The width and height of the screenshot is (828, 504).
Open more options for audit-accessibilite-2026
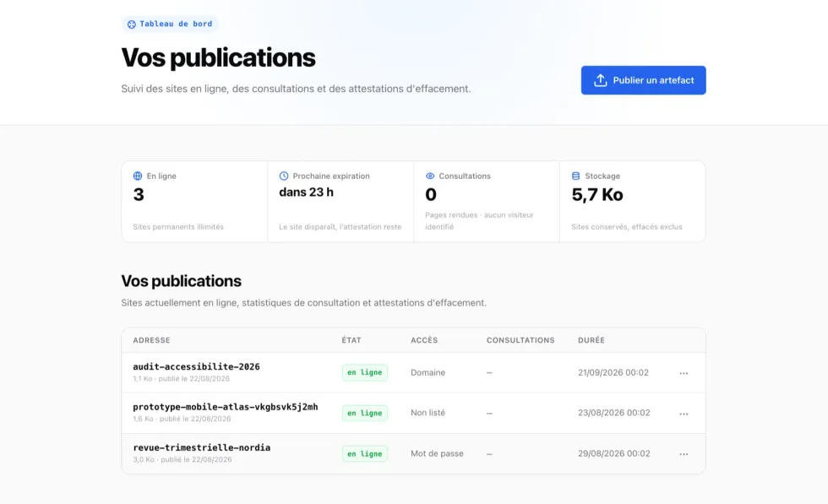coord(684,373)
